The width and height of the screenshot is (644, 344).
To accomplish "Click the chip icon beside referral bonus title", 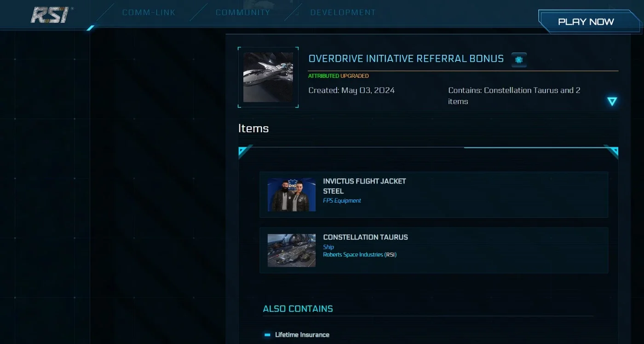I will tap(519, 59).
